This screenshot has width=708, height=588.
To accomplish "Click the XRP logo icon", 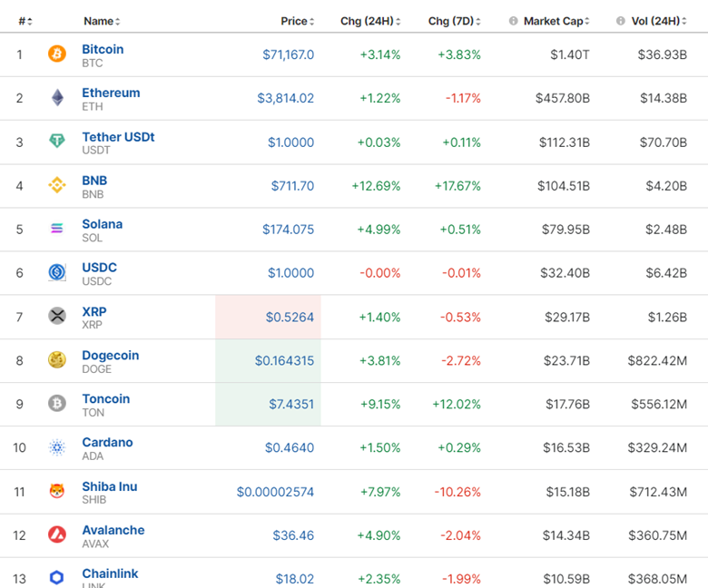I will click(57, 316).
